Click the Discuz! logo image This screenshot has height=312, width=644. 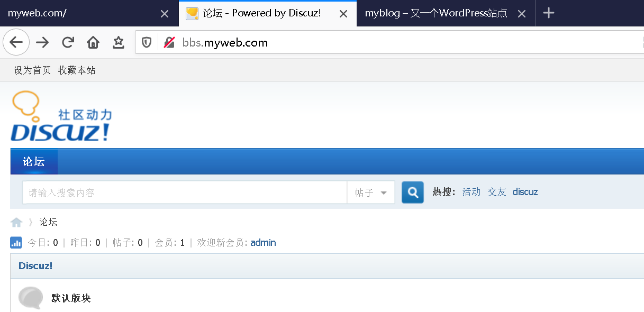tap(61, 116)
